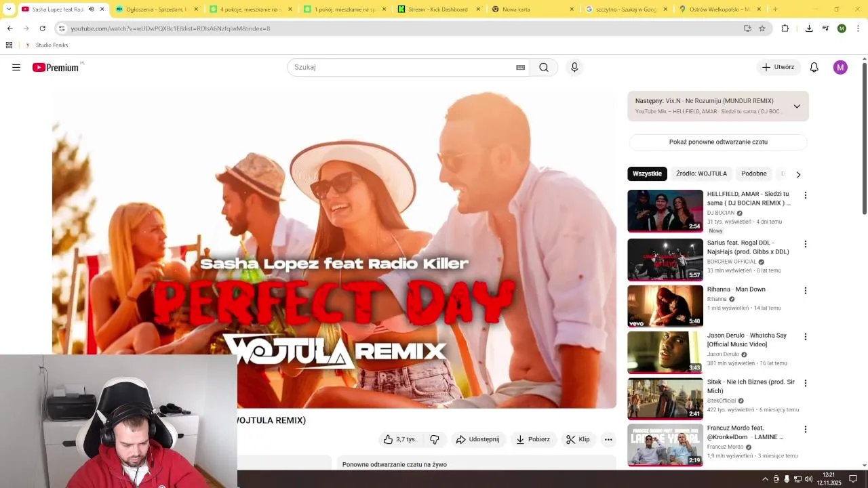Switch to Ogłoszenia - Sprzedam tab
Viewport: 868px width, 488px height.
point(156,9)
